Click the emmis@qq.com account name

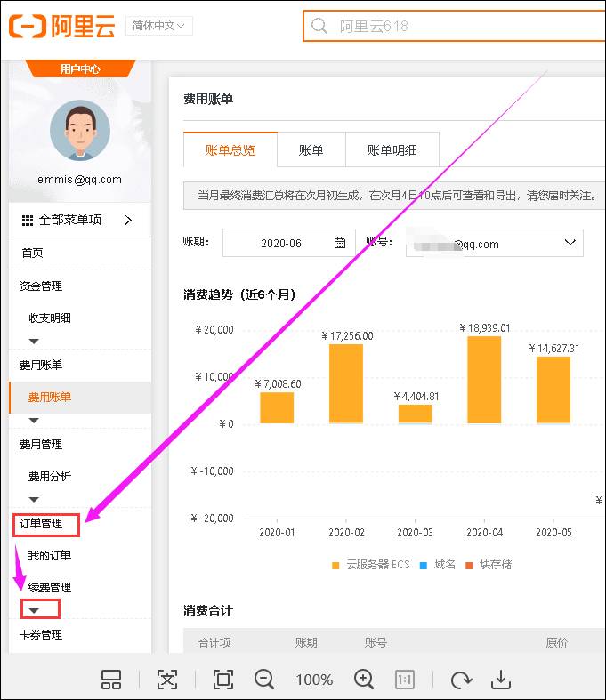79,180
